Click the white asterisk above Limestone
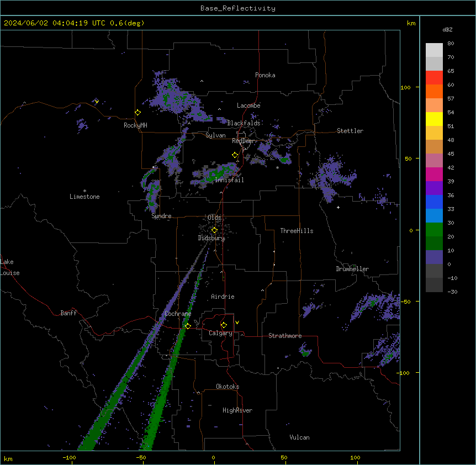The height and width of the screenshot is (465, 476). pyautogui.click(x=84, y=191)
